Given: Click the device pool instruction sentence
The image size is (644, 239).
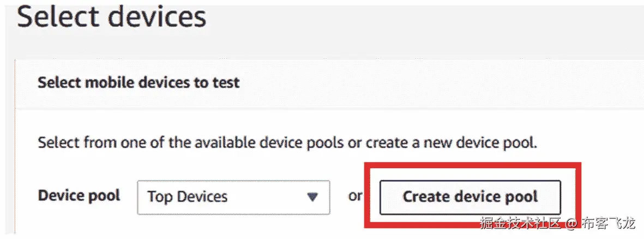Looking at the screenshot, I should point(287,144).
